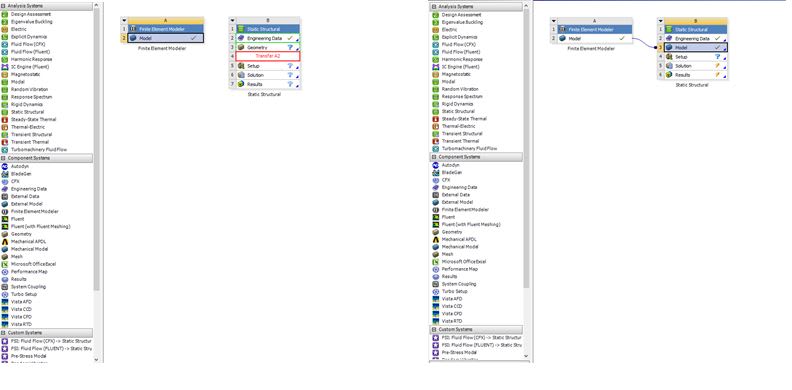Collapse Custom Systems group in right toolbox
The height and width of the screenshot is (390, 792).
434,329
